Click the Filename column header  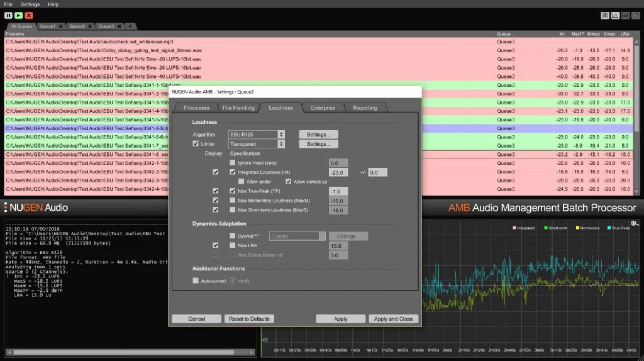[x=15, y=34]
